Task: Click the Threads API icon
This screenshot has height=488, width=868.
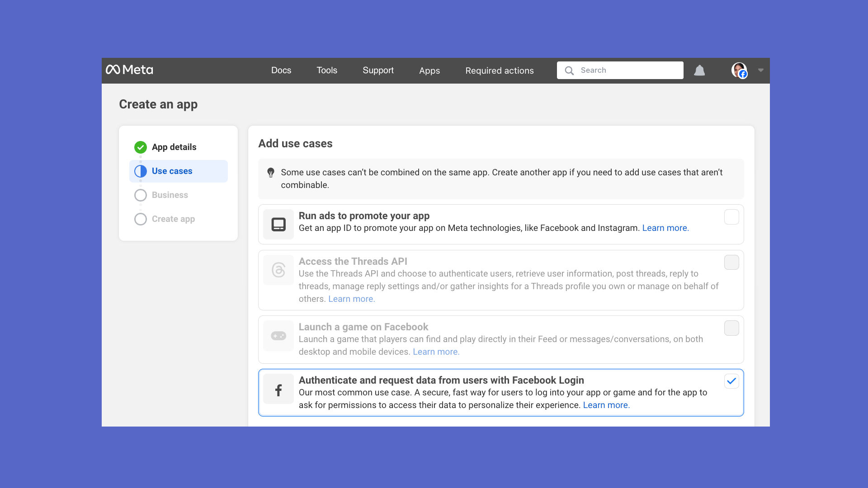Action: (x=278, y=270)
